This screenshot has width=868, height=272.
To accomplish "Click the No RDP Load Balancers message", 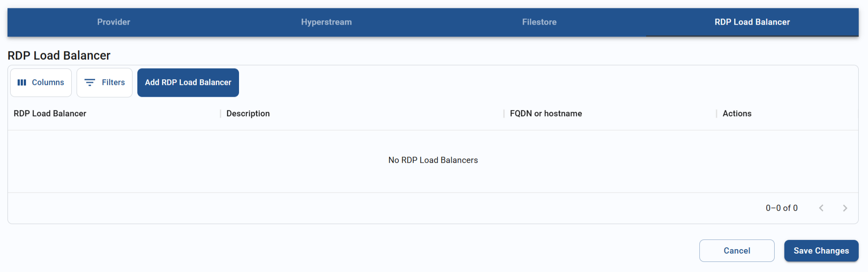I will pos(433,160).
